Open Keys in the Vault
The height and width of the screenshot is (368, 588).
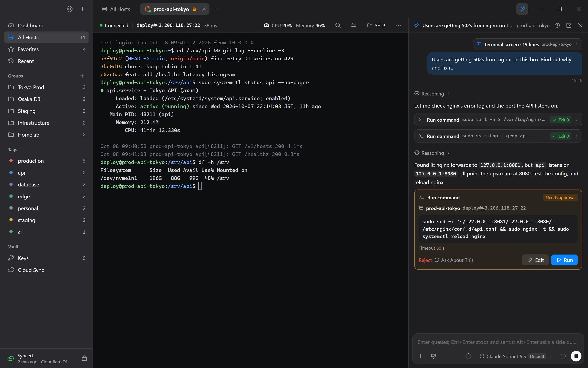click(46, 258)
